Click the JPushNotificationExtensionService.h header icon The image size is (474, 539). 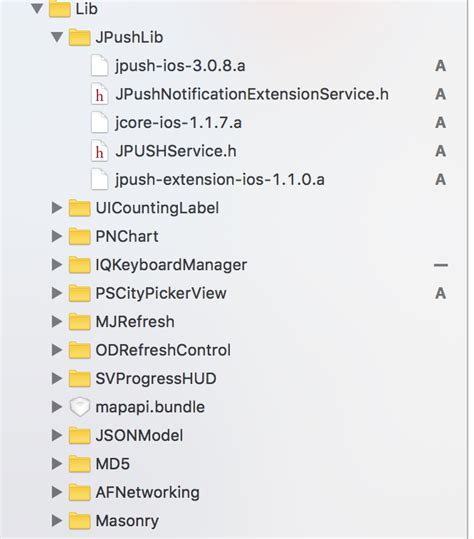[99, 94]
